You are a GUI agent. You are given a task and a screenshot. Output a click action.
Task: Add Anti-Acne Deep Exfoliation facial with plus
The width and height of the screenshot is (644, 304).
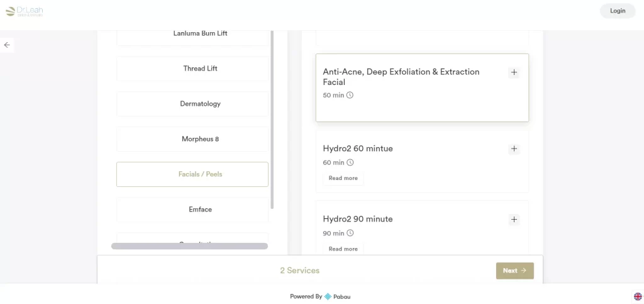pos(514,72)
